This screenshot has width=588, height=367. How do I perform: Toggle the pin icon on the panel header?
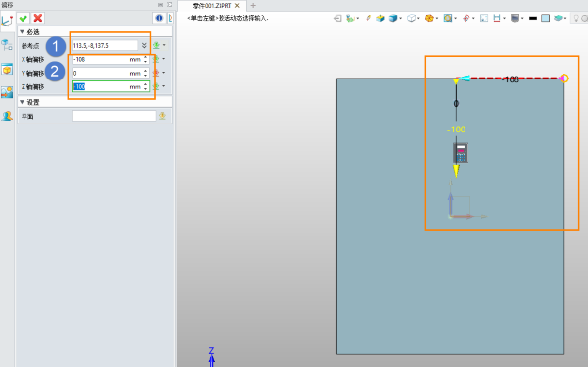coord(161,5)
